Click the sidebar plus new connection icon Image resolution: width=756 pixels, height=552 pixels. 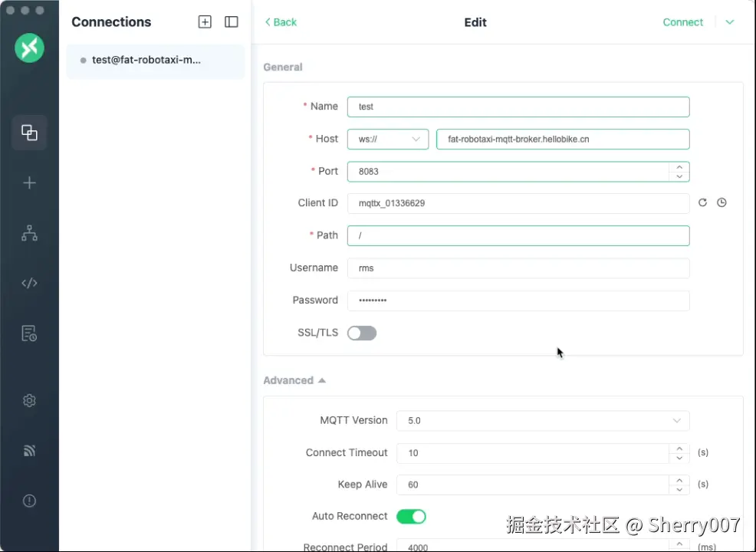click(x=29, y=182)
